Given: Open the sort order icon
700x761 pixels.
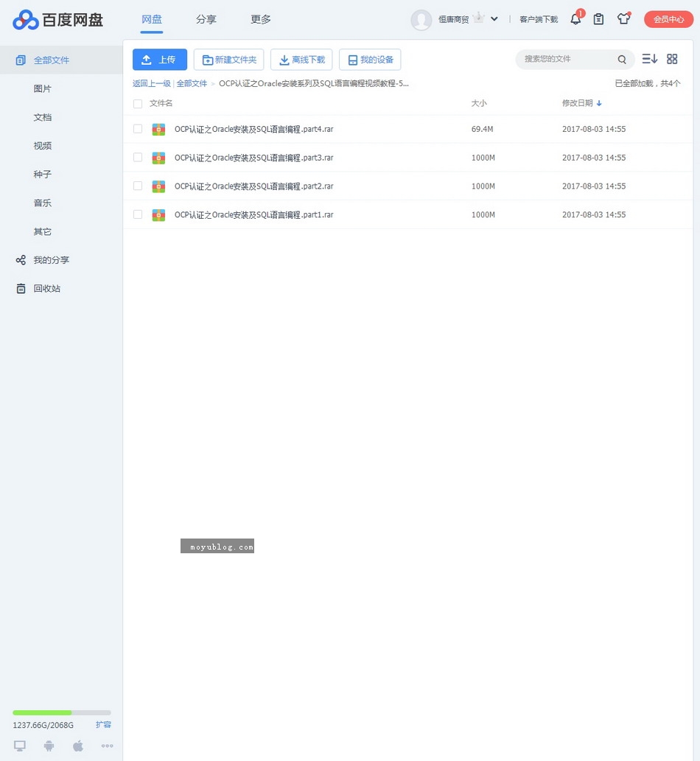Looking at the screenshot, I should [x=649, y=59].
